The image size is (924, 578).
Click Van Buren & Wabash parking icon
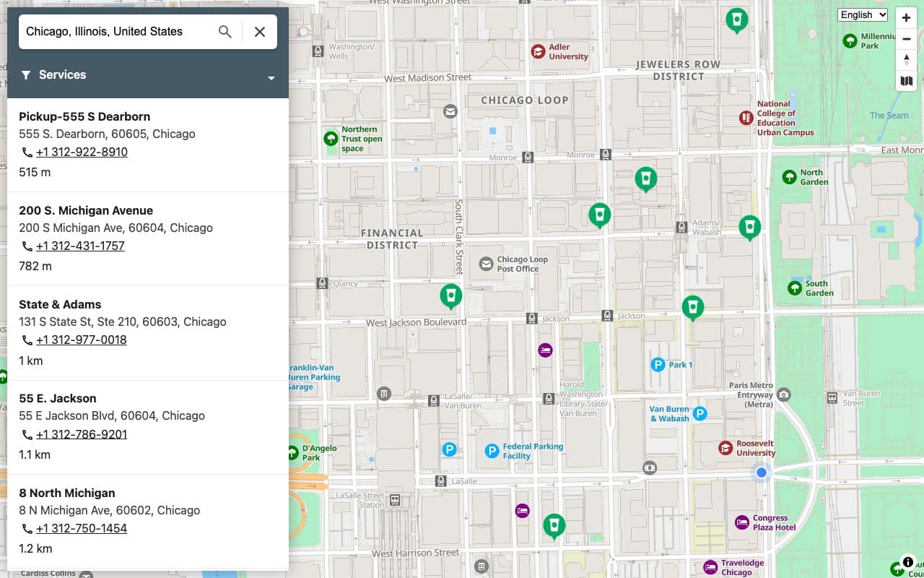tap(699, 414)
